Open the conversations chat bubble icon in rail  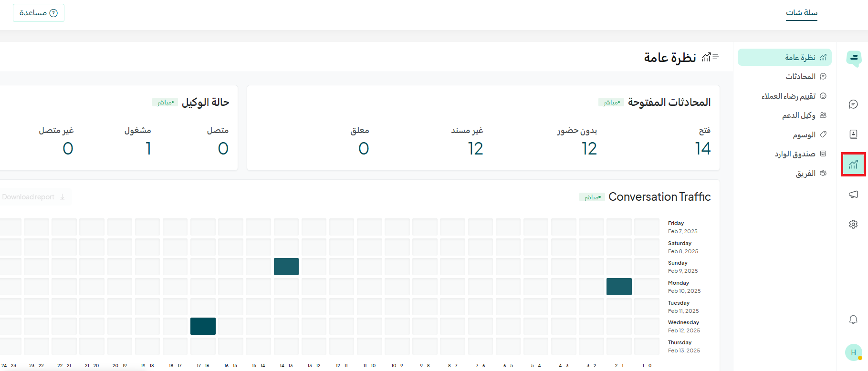tap(853, 104)
